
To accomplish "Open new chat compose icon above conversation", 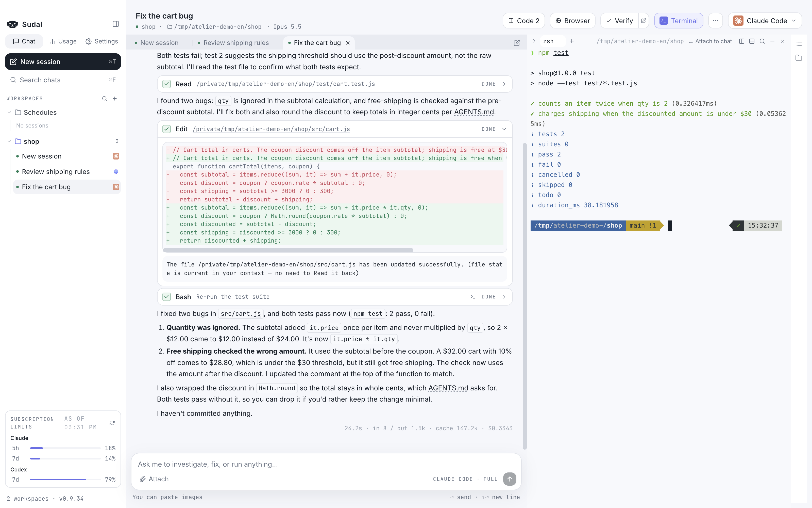I will pos(517,43).
